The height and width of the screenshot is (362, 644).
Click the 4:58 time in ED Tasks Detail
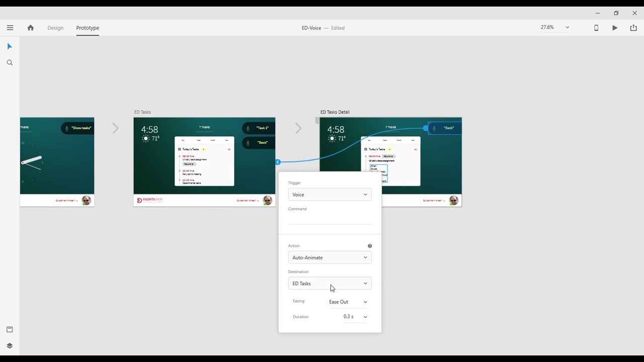(336, 129)
